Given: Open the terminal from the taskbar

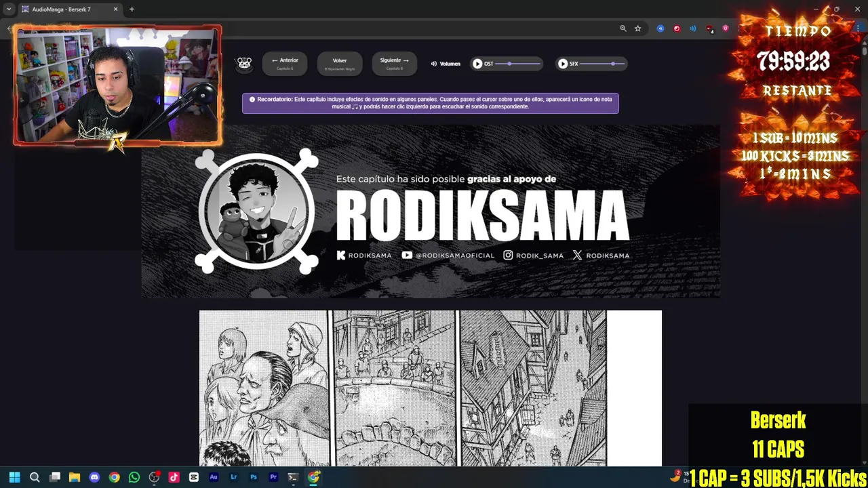Looking at the screenshot, I should tap(293, 477).
